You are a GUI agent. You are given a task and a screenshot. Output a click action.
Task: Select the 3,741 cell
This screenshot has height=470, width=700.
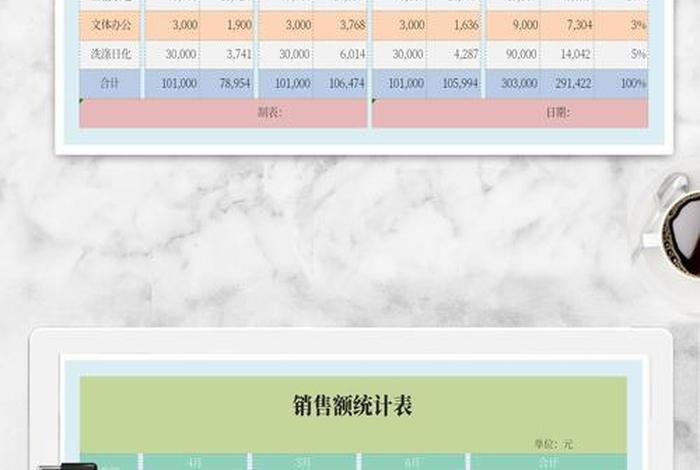(226, 54)
